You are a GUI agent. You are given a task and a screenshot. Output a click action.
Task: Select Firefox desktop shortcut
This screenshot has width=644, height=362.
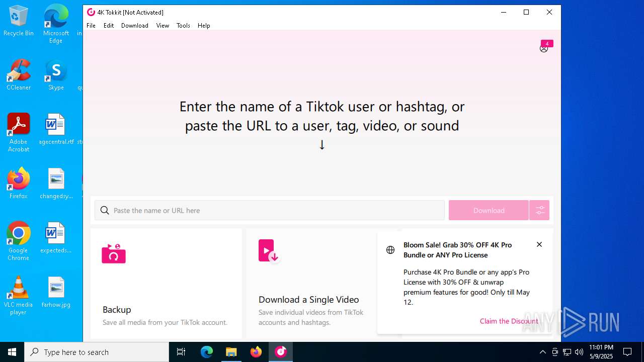click(19, 184)
